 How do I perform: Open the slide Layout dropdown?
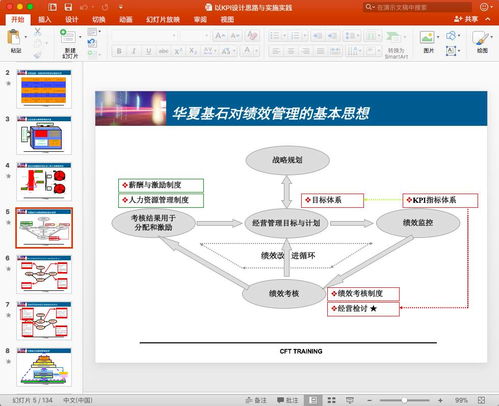pos(94,32)
